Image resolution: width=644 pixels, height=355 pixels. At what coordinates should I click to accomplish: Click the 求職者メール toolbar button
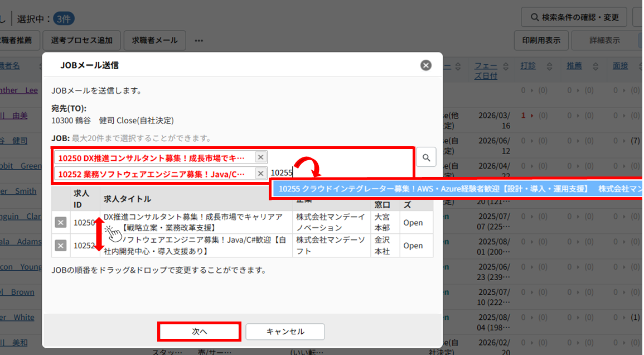point(154,40)
